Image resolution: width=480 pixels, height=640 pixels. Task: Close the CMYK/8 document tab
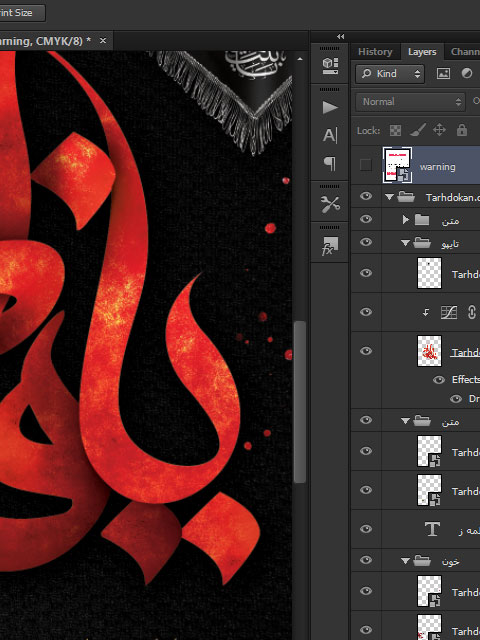click(x=103, y=41)
